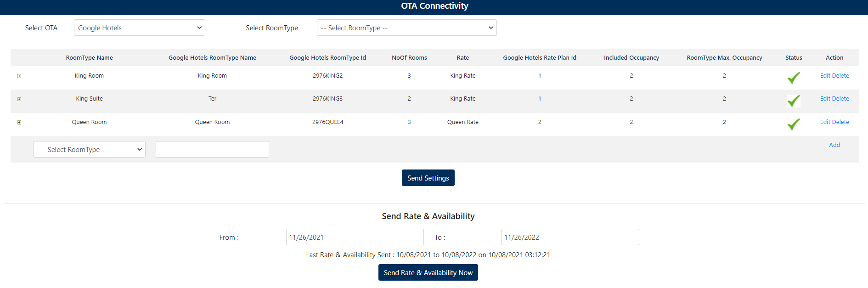
Task: Click green checkmark status for King Room
Action: pyautogui.click(x=793, y=78)
